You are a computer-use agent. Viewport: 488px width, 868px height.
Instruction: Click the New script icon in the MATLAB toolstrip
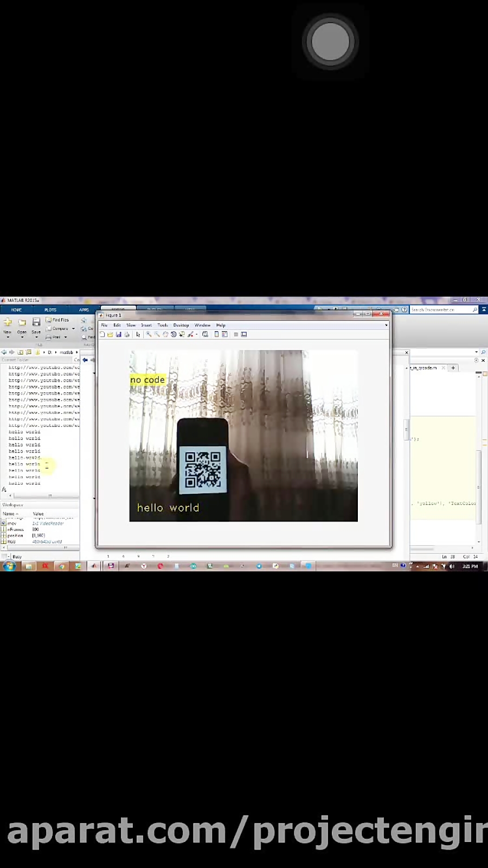8,322
